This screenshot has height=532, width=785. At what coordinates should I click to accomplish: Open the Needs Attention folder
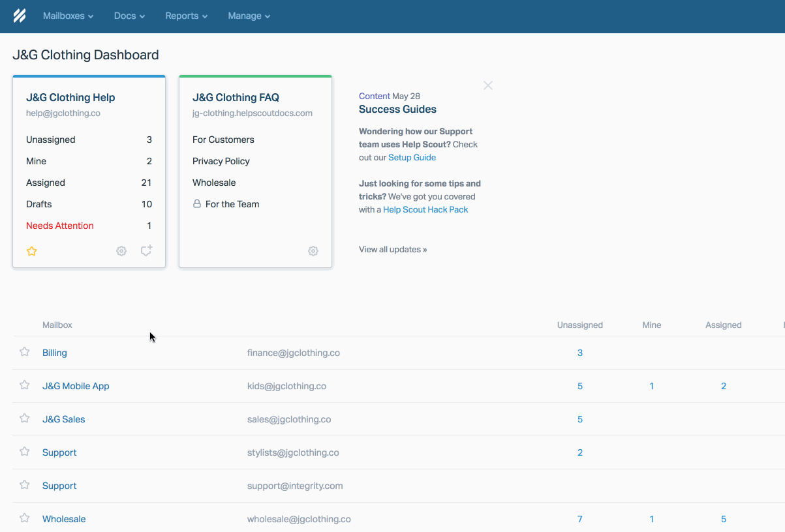click(x=60, y=226)
